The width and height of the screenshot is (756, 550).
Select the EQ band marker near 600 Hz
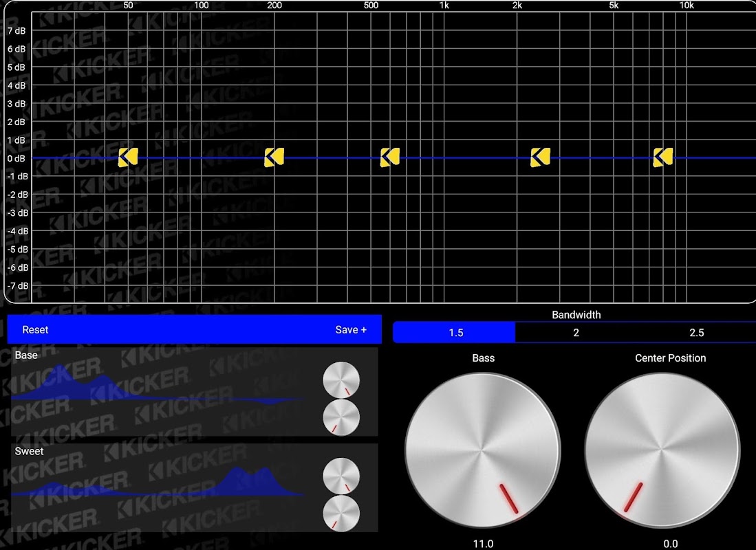(x=390, y=157)
